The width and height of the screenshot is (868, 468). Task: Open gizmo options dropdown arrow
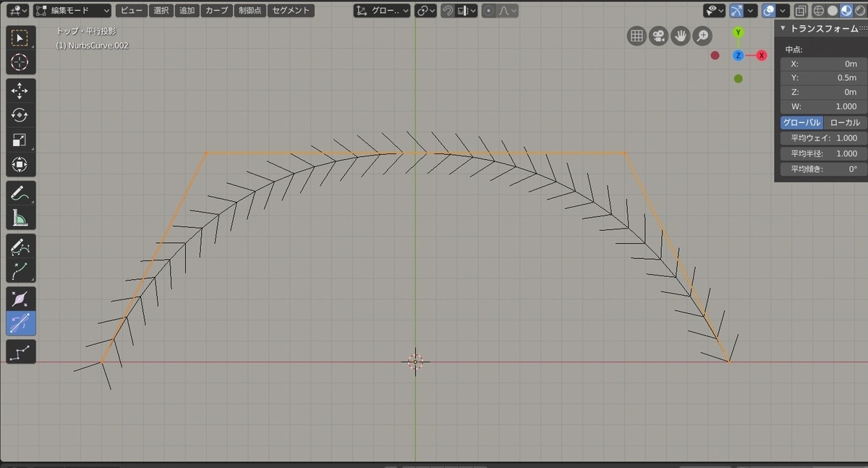[751, 11]
